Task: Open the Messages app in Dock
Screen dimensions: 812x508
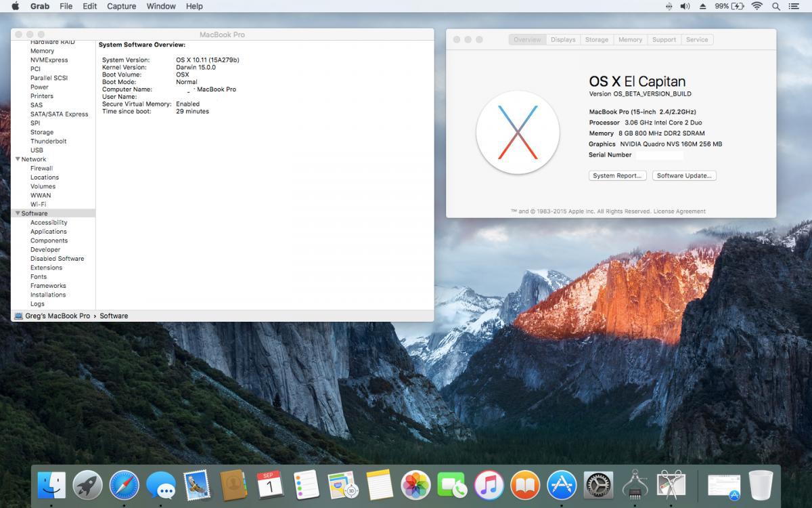Action: (x=161, y=485)
